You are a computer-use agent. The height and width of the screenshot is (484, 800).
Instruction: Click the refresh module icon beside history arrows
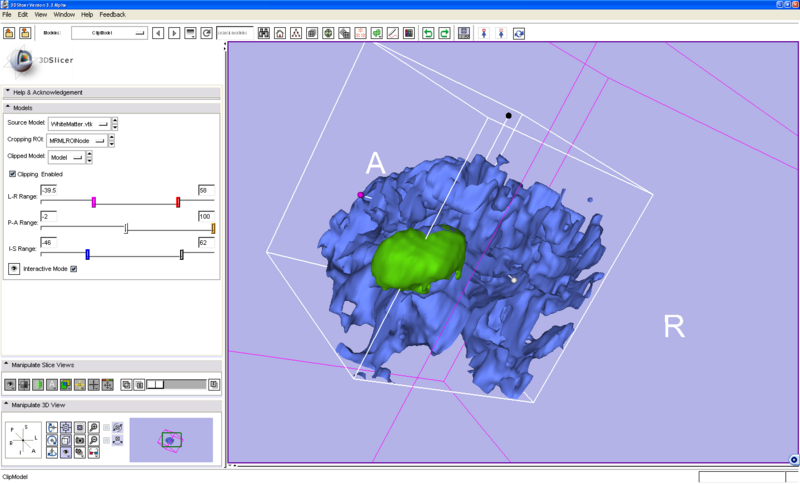207,33
